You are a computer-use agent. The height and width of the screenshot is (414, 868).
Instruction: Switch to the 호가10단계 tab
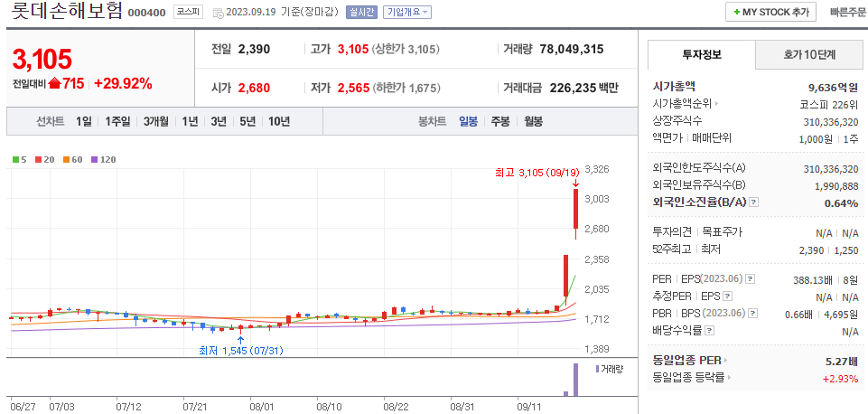click(x=808, y=54)
